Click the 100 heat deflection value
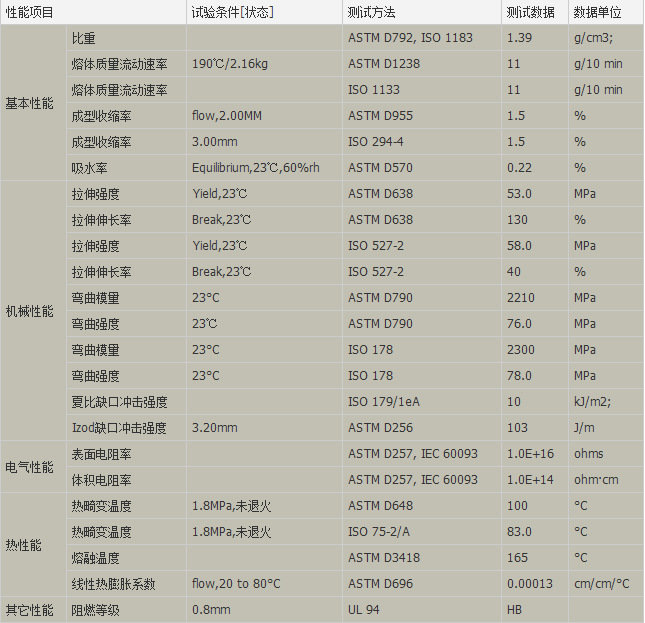 [x=535, y=505]
